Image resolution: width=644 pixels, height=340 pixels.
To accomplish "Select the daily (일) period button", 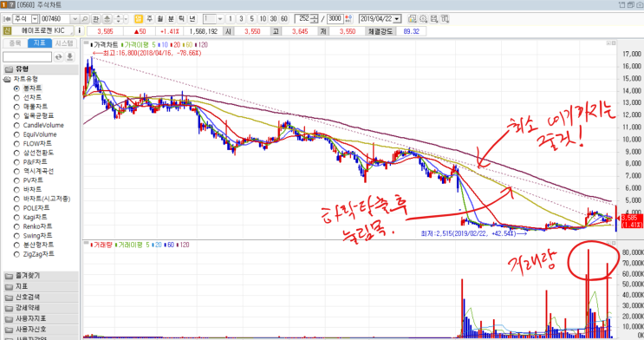I will [139, 19].
